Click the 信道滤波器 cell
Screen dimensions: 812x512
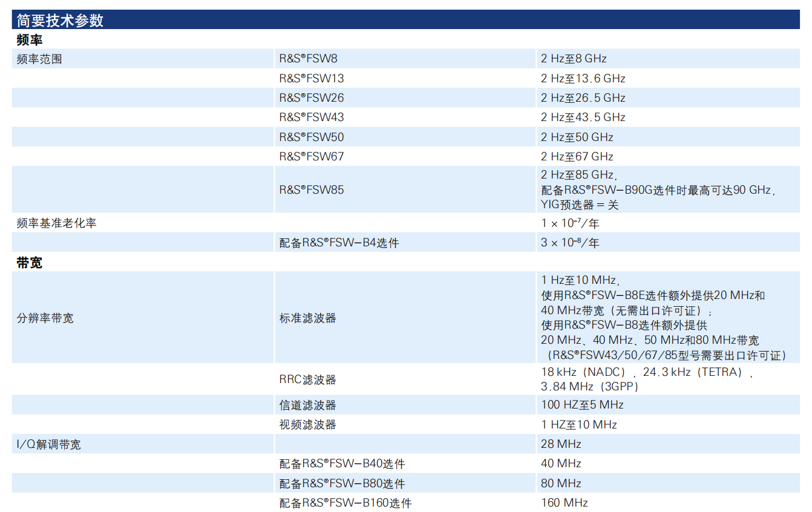click(x=307, y=405)
